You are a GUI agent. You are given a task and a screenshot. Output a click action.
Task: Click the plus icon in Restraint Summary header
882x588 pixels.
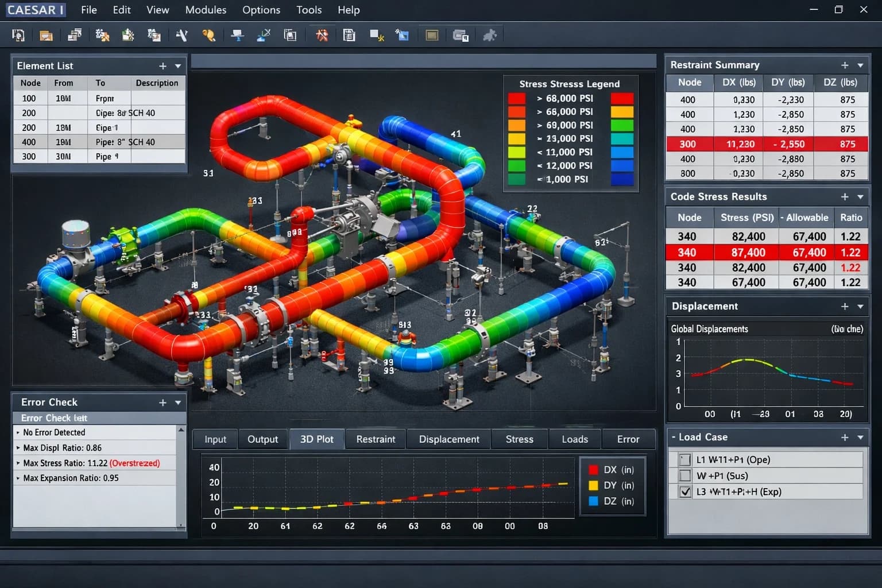click(845, 65)
